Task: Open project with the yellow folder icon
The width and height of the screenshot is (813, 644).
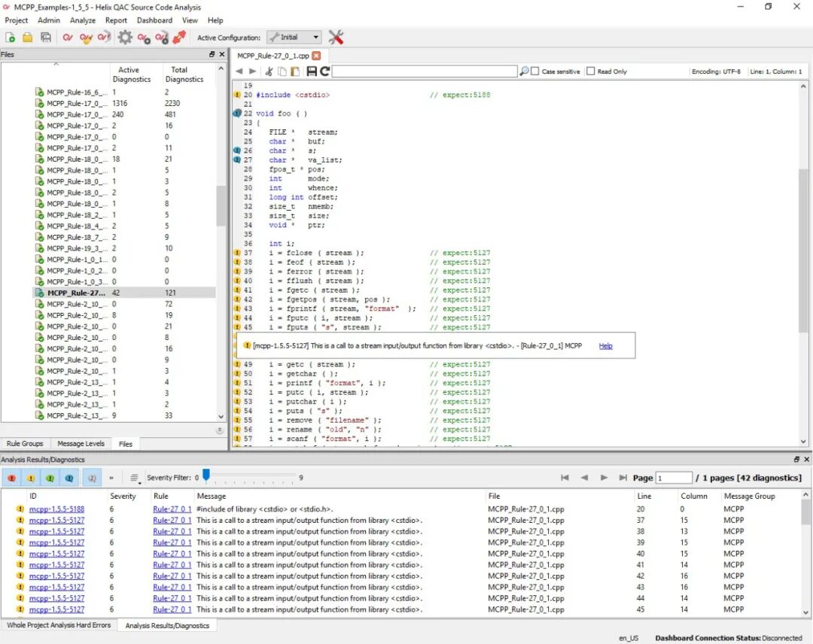Action: [x=28, y=38]
